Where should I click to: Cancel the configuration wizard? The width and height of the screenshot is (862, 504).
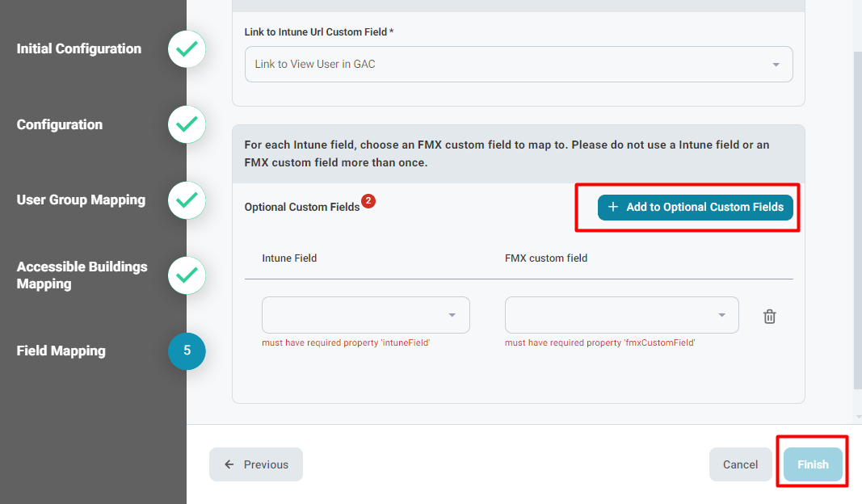pyautogui.click(x=740, y=464)
